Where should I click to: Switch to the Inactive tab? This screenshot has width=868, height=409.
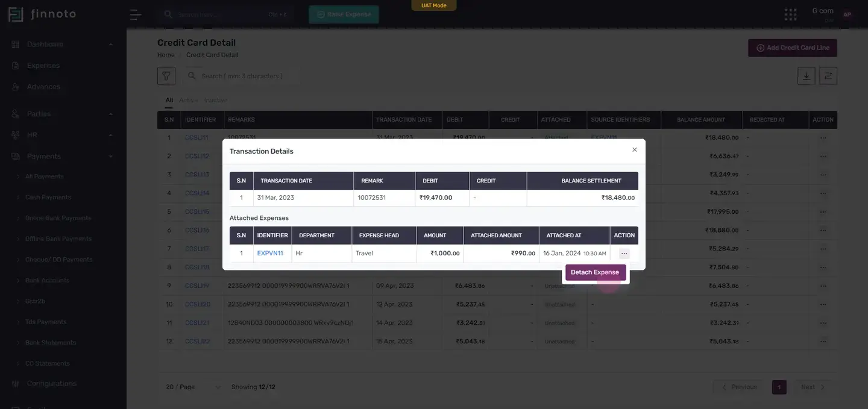216,100
